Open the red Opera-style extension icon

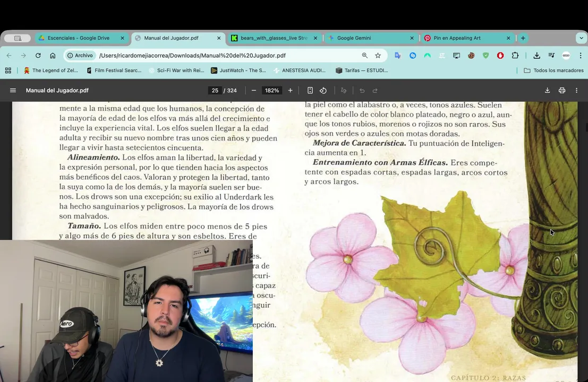(500, 55)
